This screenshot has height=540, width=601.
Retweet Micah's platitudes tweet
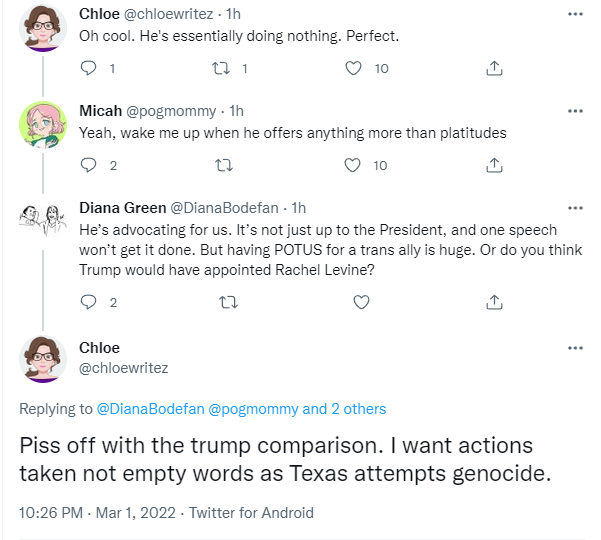pos(223,165)
